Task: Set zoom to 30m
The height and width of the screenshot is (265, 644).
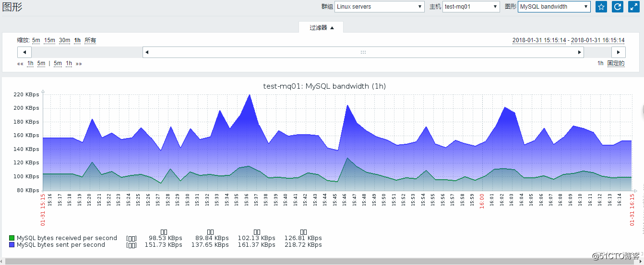Action: pos(64,40)
